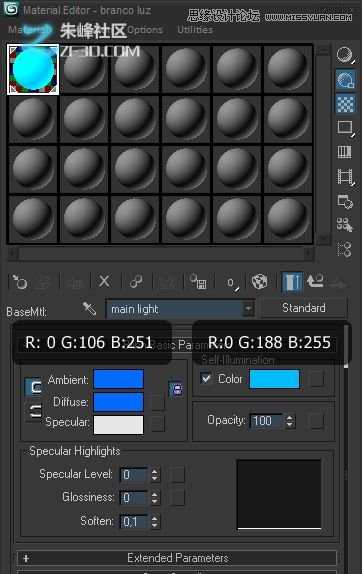Click the Glossiness spinner arrows
Viewport: 362px width, 574px height.
coord(155,498)
